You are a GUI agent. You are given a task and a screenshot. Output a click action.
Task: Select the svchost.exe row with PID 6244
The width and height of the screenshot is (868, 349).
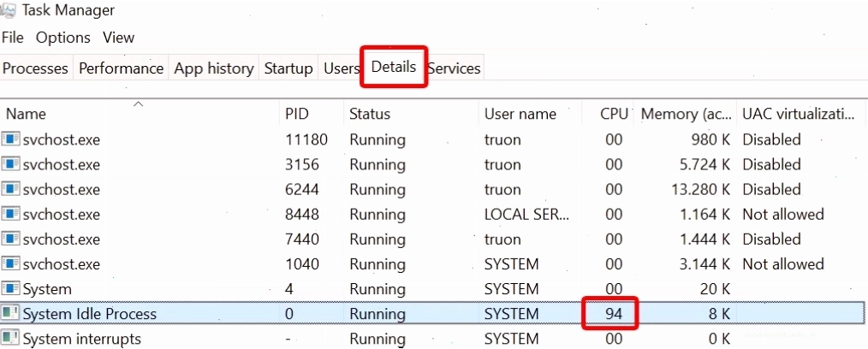431,189
